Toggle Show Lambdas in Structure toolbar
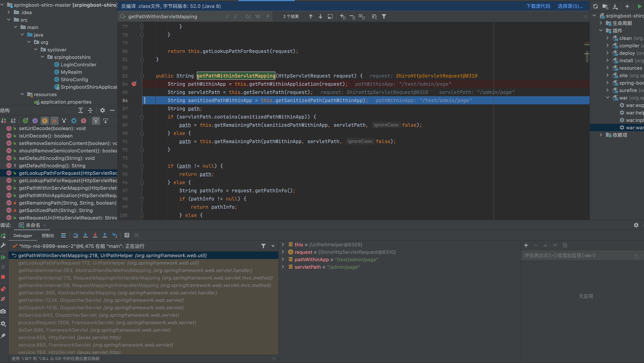The height and width of the screenshot is (363, 644). coord(84,121)
